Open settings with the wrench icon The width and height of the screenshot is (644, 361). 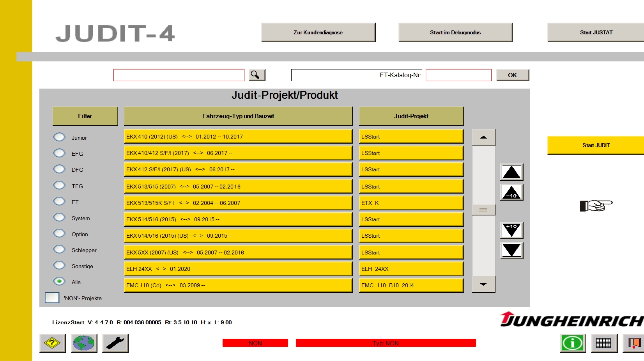click(x=114, y=343)
